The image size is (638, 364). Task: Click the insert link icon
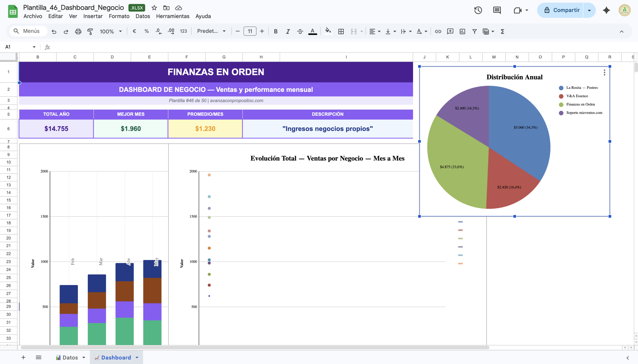click(438, 31)
